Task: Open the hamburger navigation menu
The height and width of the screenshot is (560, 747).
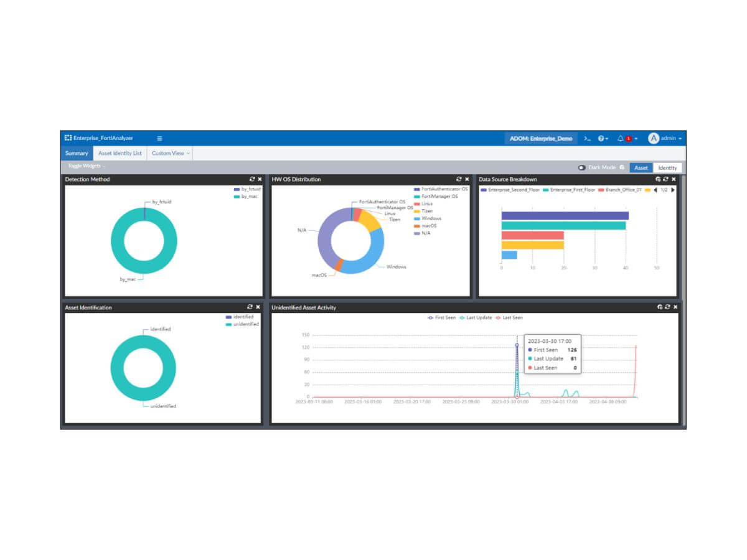Action: tap(159, 138)
